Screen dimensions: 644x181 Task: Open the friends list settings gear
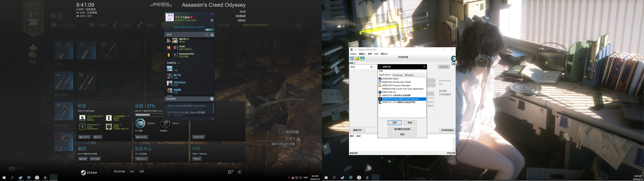pos(212,20)
